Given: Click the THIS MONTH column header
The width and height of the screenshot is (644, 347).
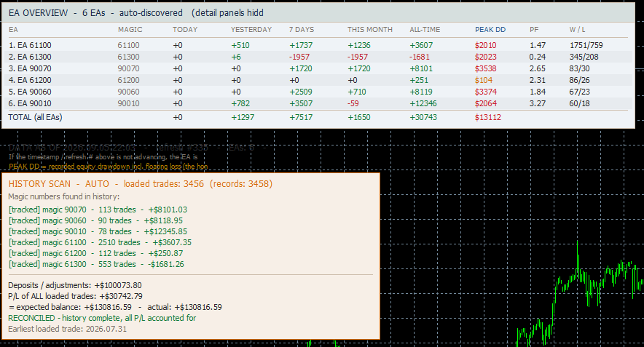Looking at the screenshot, I should pos(370,30).
